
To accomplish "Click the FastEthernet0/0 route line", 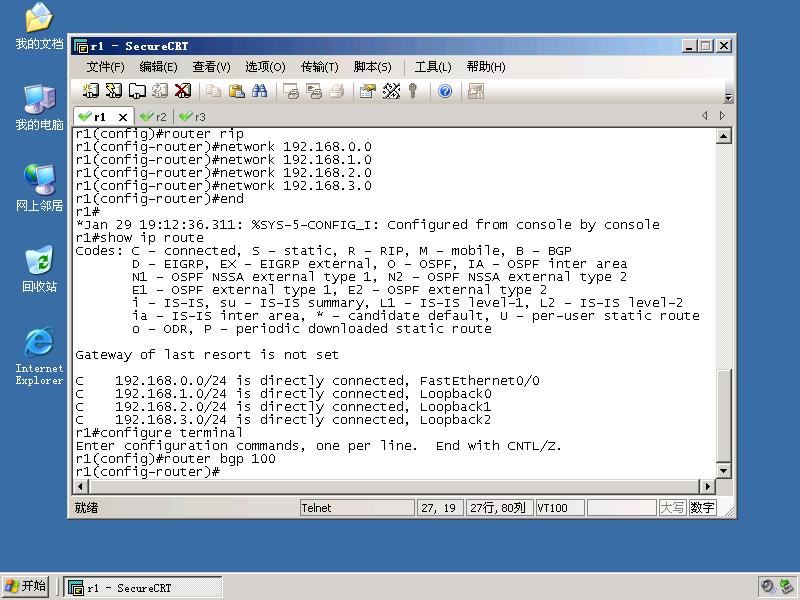I will click(x=307, y=381).
